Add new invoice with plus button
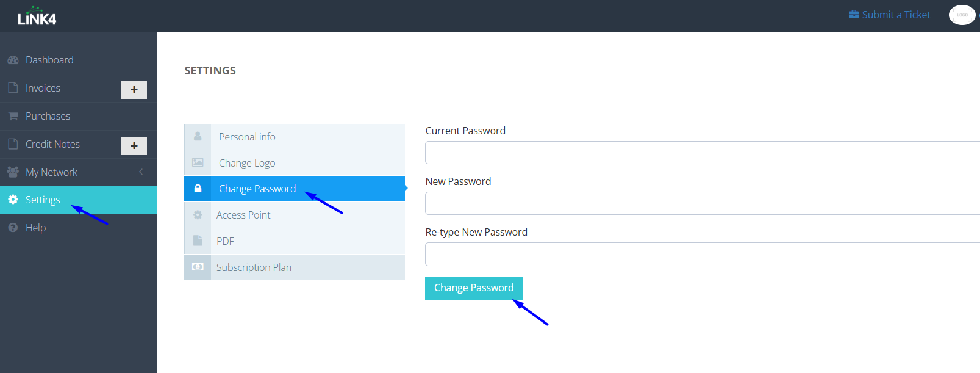 (134, 90)
